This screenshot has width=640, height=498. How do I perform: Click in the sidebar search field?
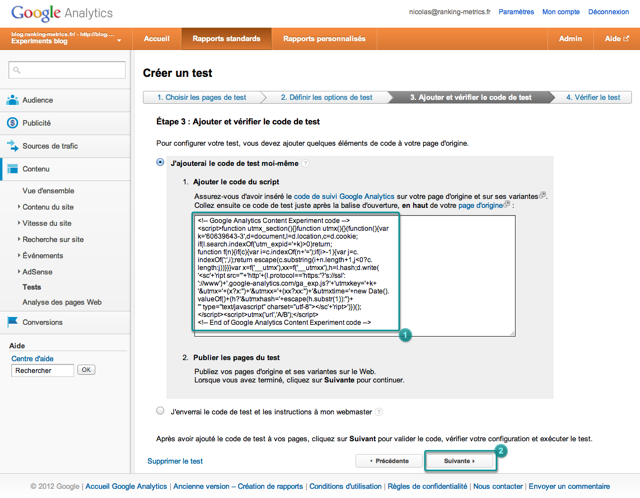pyautogui.click(x=67, y=70)
